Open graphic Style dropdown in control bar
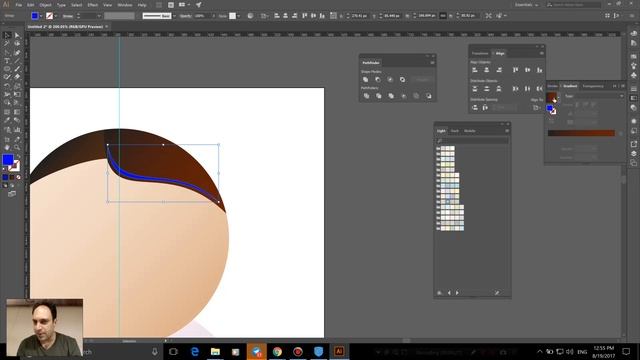Image resolution: width=640 pixels, height=360 pixels. point(238,16)
